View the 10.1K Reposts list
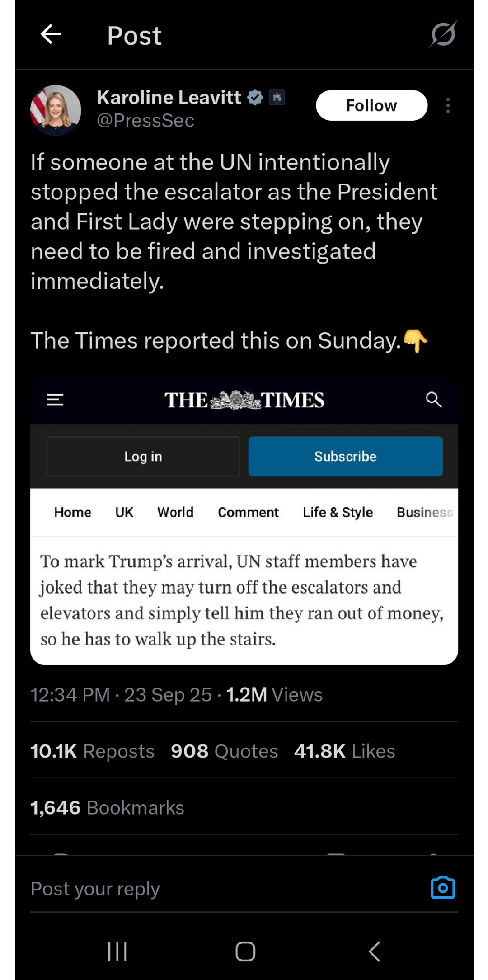 click(x=93, y=751)
